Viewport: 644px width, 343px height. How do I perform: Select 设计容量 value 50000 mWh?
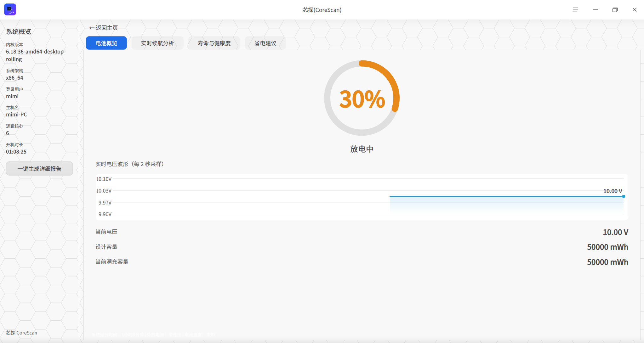pyautogui.click(x=607, y=247)
